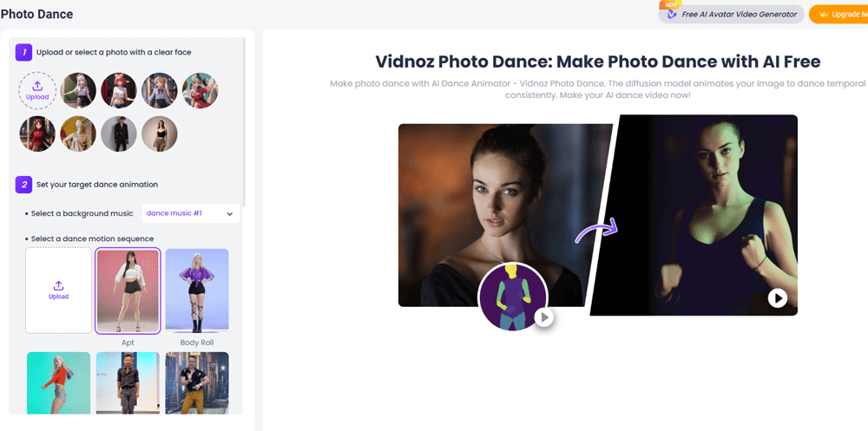This screenshot has width=868, height=431.
Task: Select the Apt dance motion thumbnail
Action: (x=128, y=291)
